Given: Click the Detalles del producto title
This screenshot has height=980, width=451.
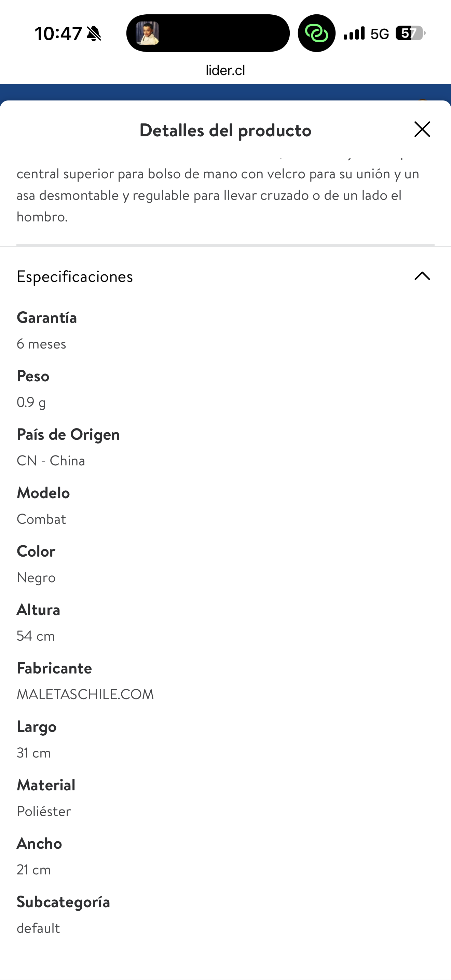Looking at the screenshot, I should (x=225, y=131).
